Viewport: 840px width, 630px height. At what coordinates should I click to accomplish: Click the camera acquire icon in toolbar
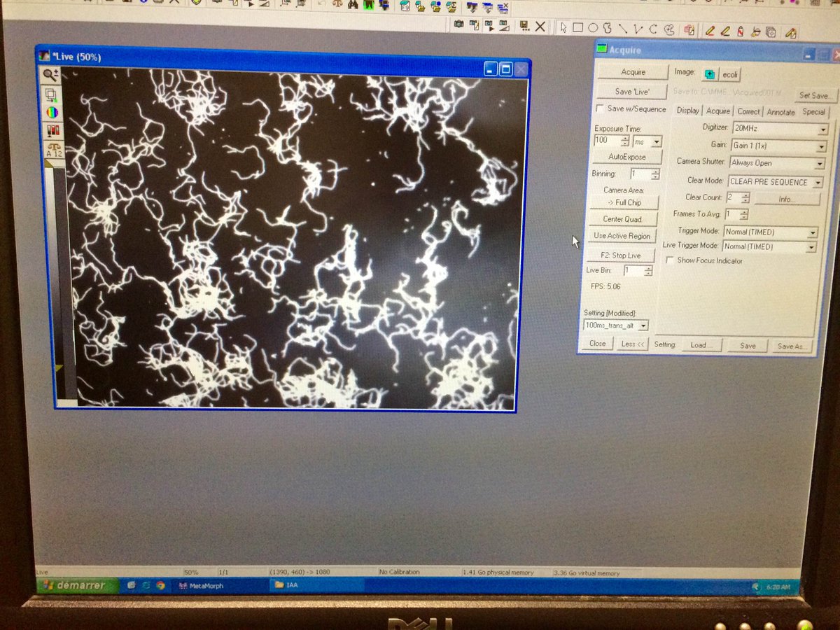pyautogui.click(x=459, y=24)
